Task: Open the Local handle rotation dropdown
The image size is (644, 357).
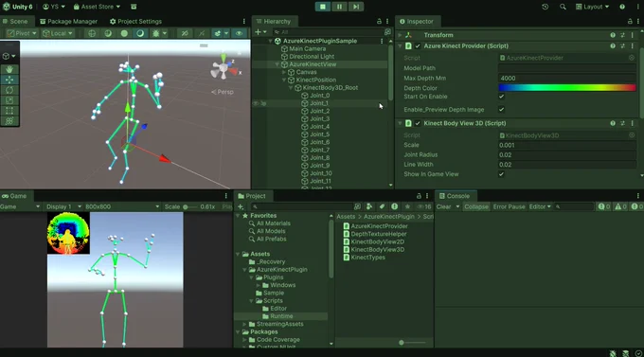Action: [x=58, y=33]
